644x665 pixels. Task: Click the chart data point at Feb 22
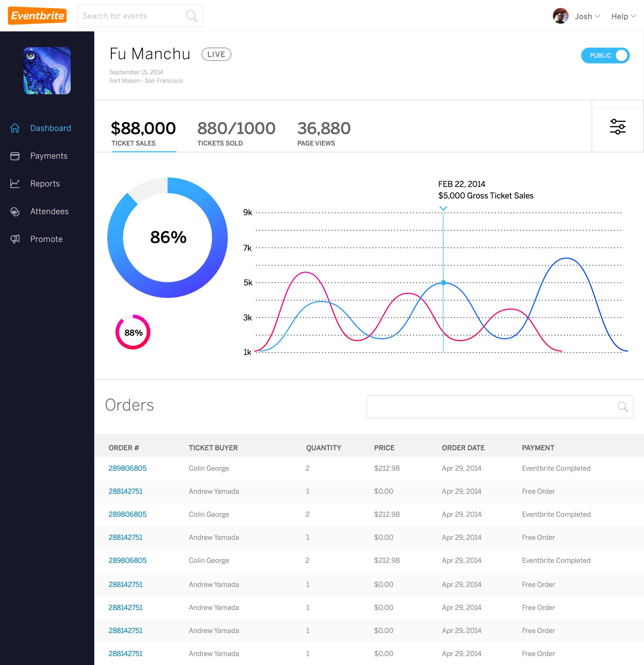[443, 283]
